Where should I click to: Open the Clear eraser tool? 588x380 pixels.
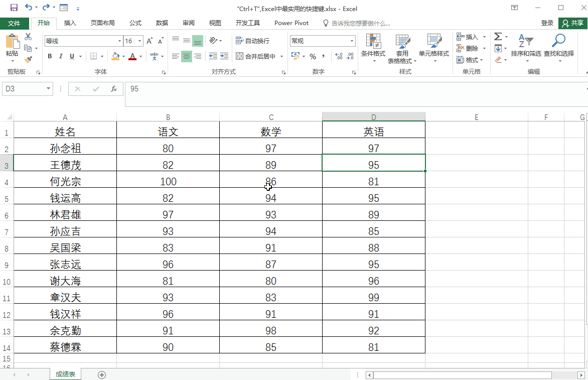click(498, 60)
